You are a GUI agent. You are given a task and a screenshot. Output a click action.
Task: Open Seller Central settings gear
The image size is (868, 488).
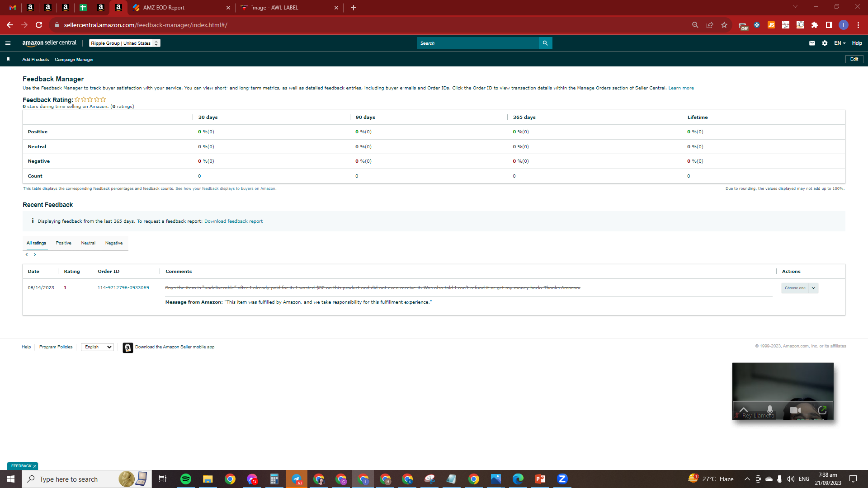[x=825, y=43]
